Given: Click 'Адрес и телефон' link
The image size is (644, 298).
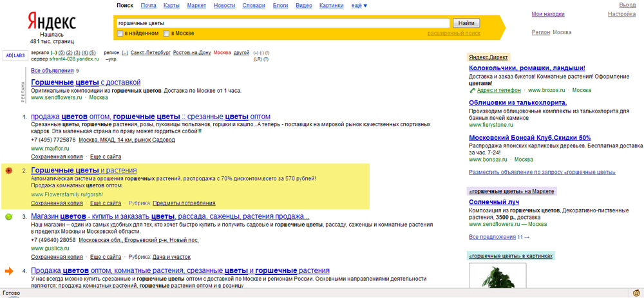Looking at the screenshot, I should [498, 90].
